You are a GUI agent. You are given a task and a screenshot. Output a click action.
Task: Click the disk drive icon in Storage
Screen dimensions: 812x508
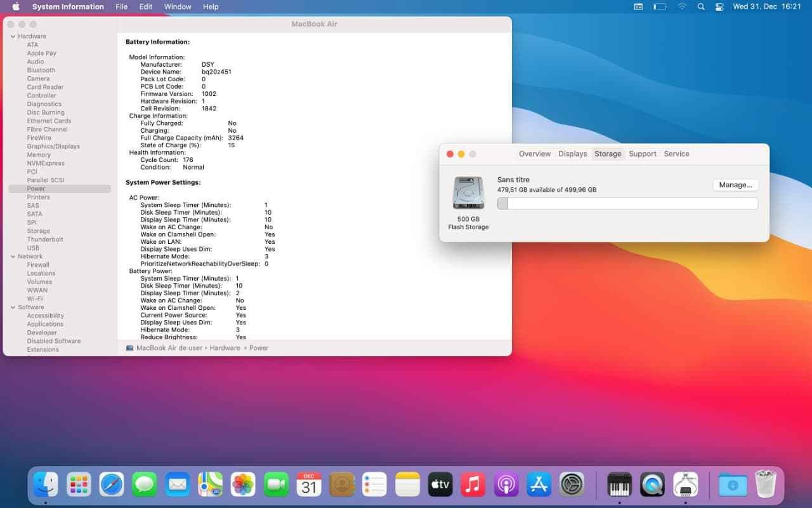tap(468, 193)
